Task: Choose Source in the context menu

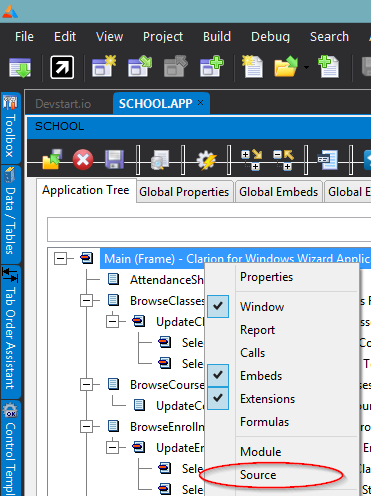Action: [258, 475]
